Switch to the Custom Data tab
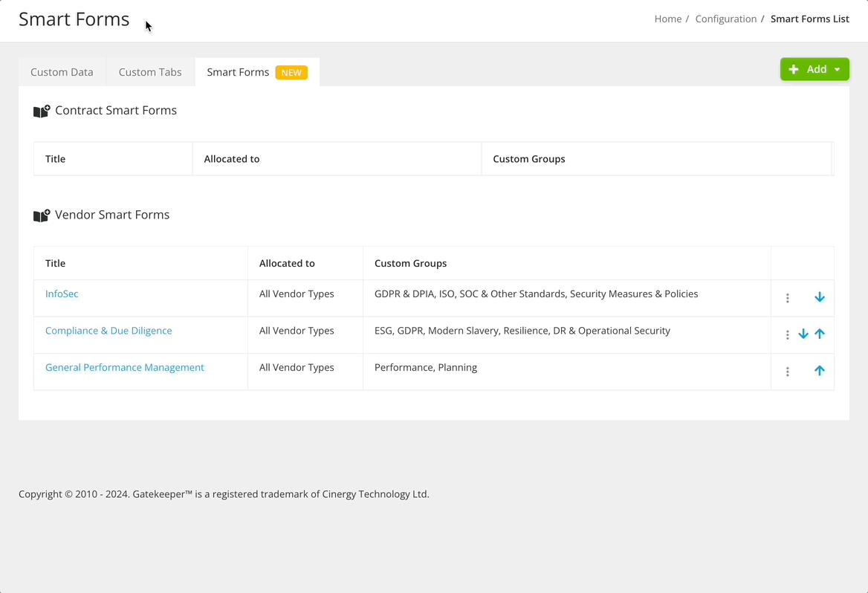The image size is (868, 593). [x=62, y=71]
